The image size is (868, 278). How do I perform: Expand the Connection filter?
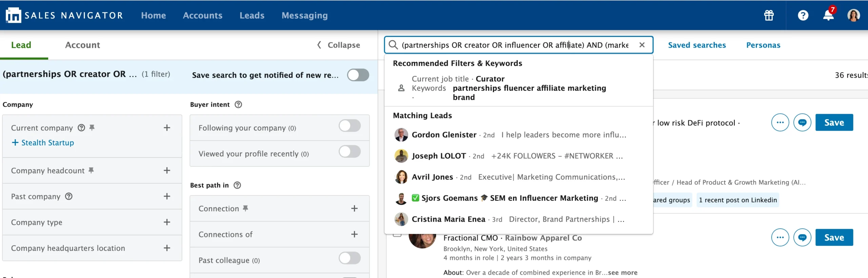click(x=354, y=208)
